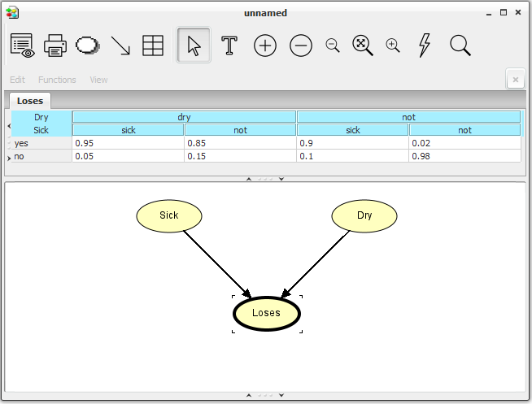Select the add node ellipse tool
532x404 pixels.
[88, 45]
